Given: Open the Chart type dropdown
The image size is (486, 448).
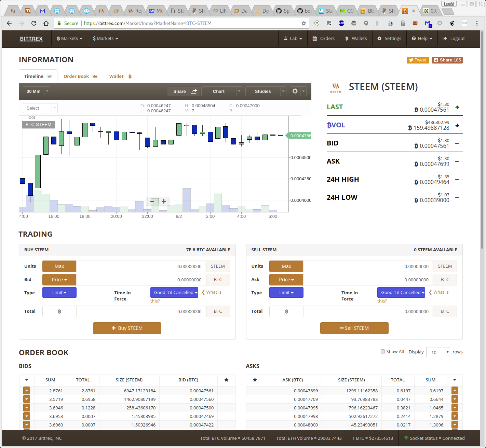Looking at the screenshot, I should pos(221,91).
